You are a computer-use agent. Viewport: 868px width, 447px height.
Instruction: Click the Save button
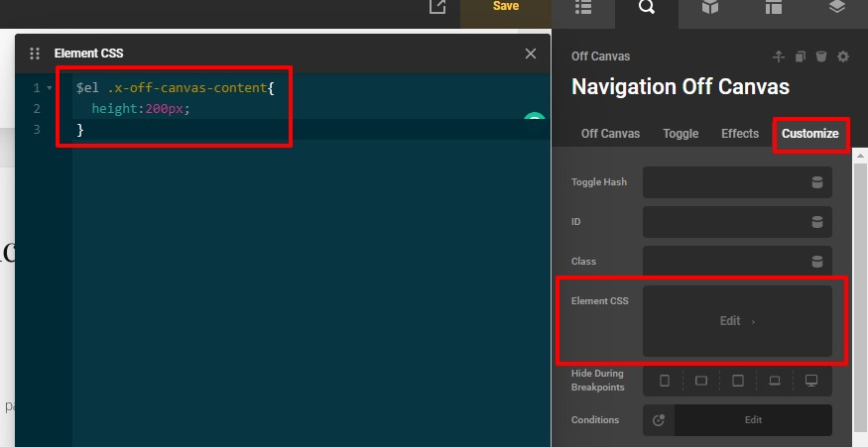506,7
